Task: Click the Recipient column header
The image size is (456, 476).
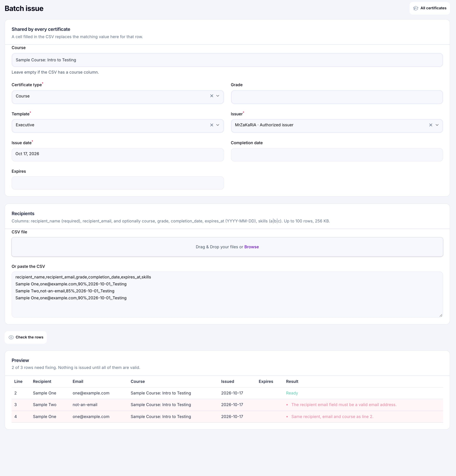Action: 42,381
